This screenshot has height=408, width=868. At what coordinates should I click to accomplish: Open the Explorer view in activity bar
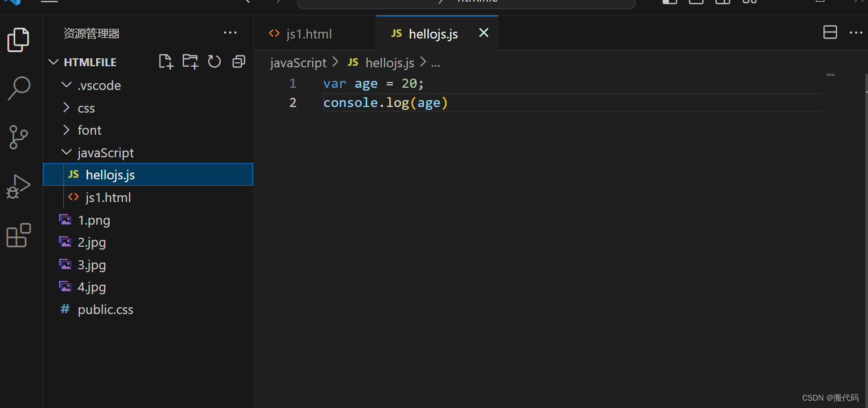pyautogui.click(x=18, y=40)
